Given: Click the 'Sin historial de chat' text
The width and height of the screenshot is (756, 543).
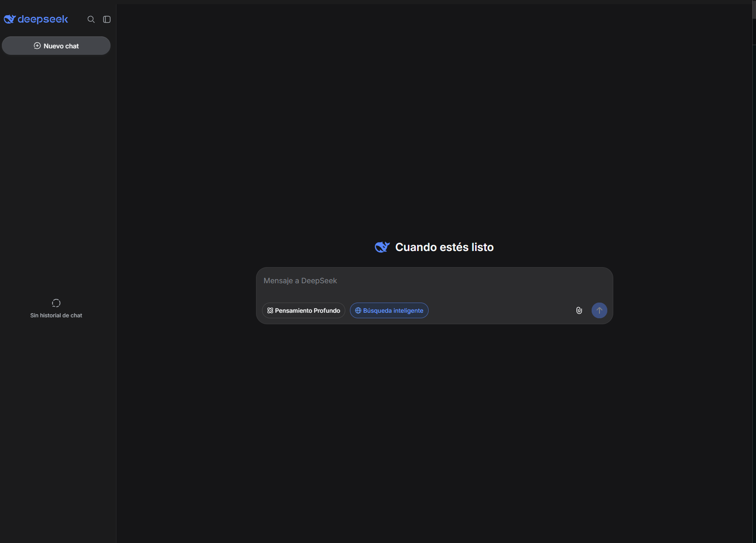Looking at the screenshot, I should pyautogui.click(x=56, y=315).
